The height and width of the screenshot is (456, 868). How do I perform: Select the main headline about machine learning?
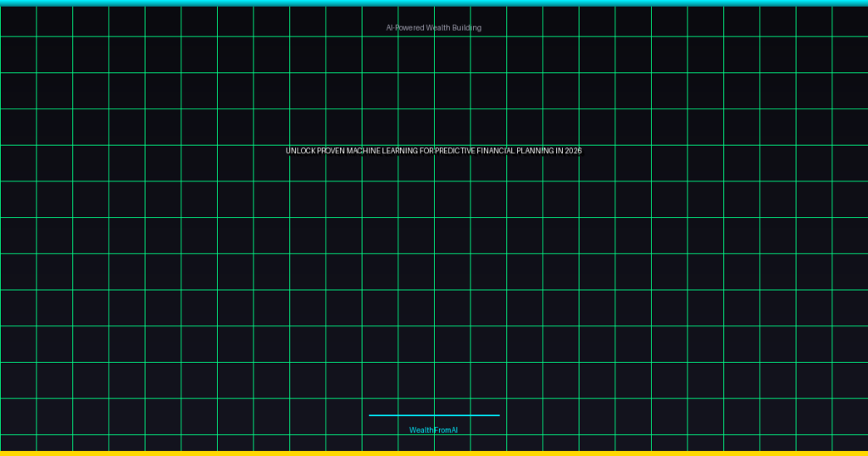433,151
